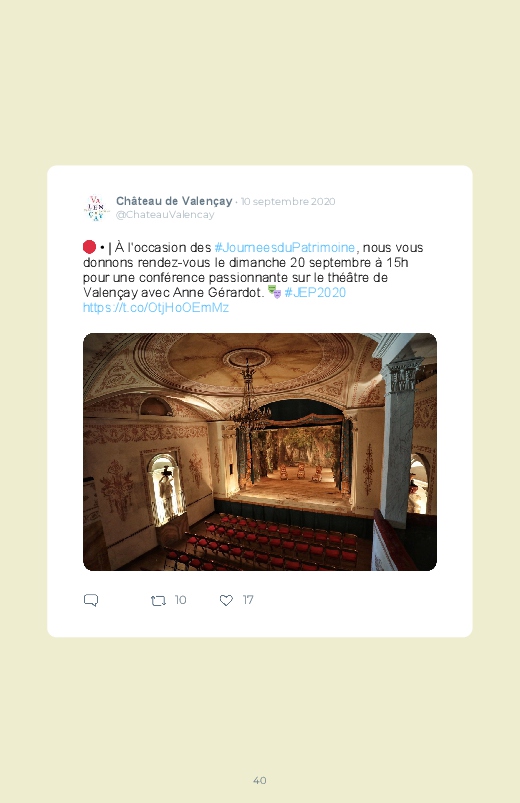520x803 pixels.
Task: Click the page number 40
Action: pos(260,780)
